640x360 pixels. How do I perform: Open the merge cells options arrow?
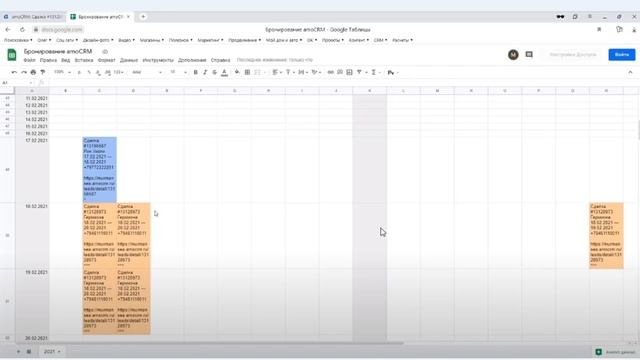264,73
